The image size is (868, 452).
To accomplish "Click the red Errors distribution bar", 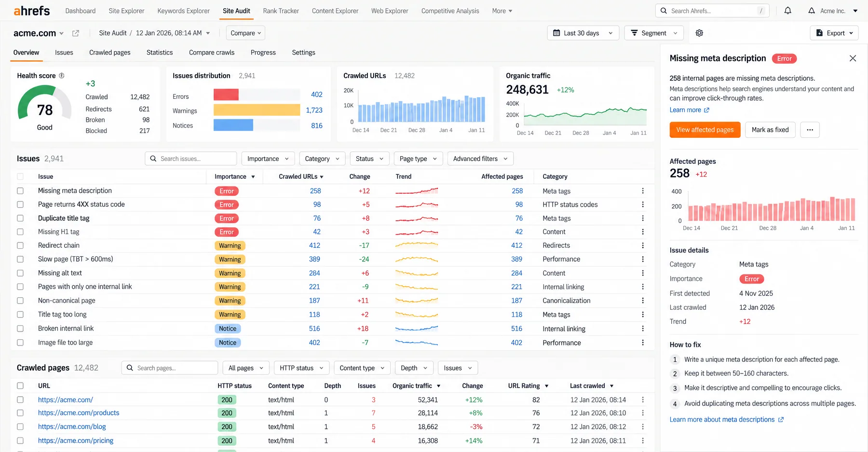I will tap(226, 94).
